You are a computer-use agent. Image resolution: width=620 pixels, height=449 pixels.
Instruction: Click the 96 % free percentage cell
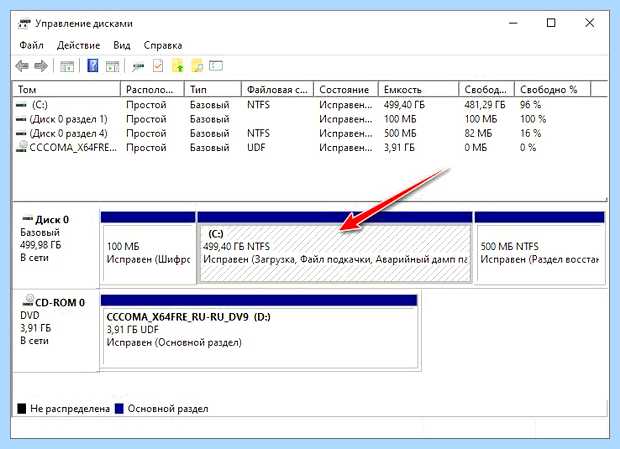(x=531, y=105)
